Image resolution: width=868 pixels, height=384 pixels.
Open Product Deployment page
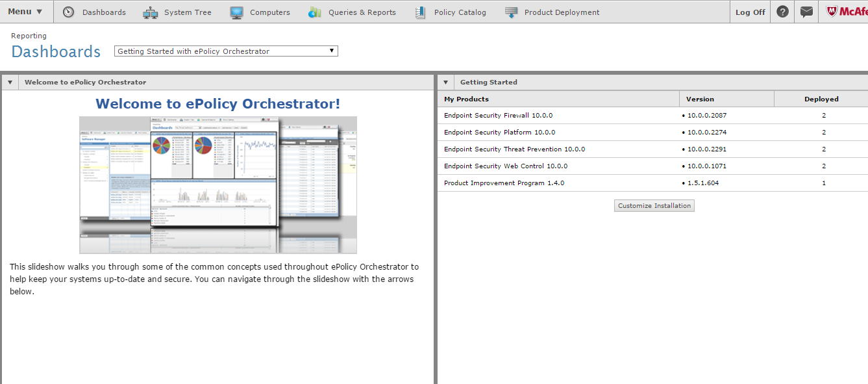pyautogui.click(x=562, y=12)
